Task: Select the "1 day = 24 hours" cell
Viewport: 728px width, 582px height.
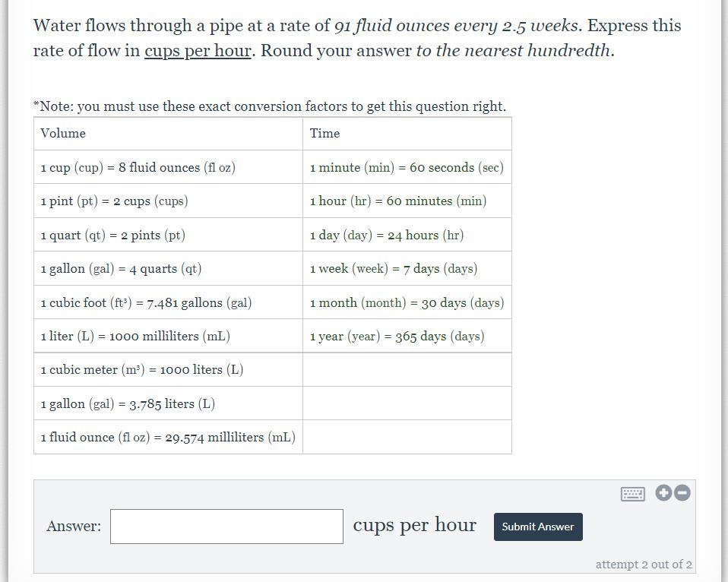Action: (x=386, y=236)
